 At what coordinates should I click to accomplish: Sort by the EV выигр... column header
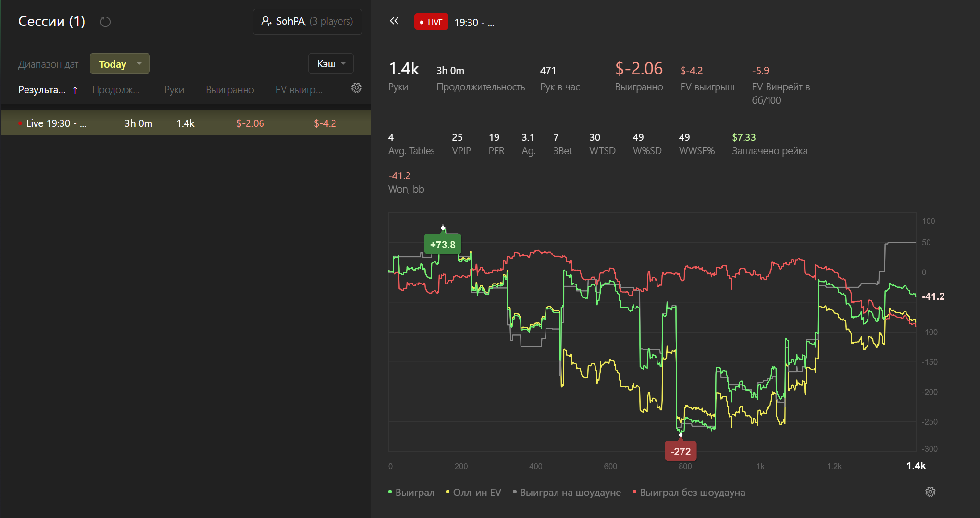click(299, 90)
